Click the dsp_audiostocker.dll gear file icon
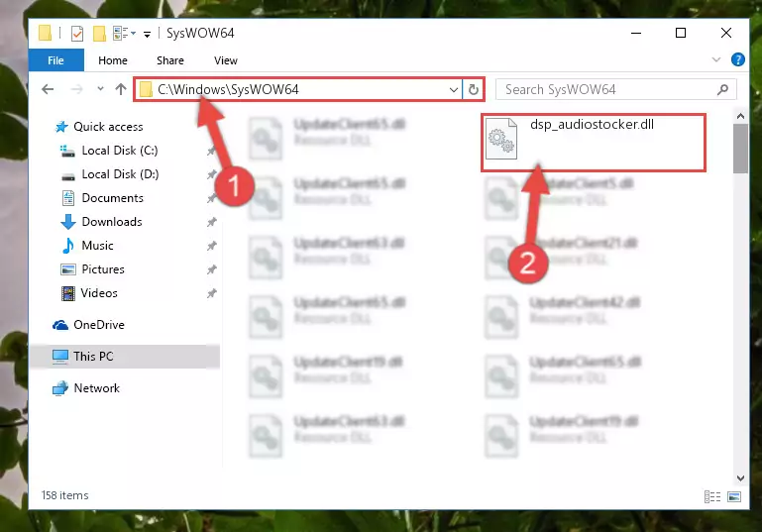The width and height of the screenshot is (762, 532). pos(501,139)
